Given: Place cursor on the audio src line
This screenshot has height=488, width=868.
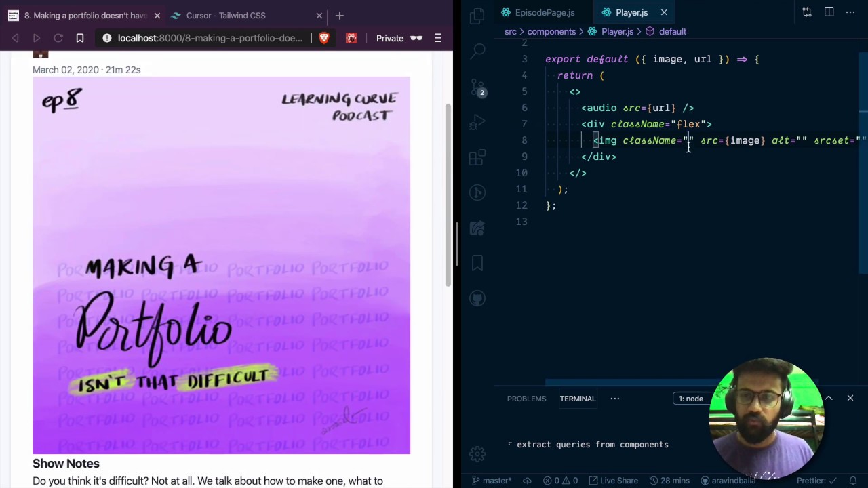Looking at the screenshot, I should point(637,108).
